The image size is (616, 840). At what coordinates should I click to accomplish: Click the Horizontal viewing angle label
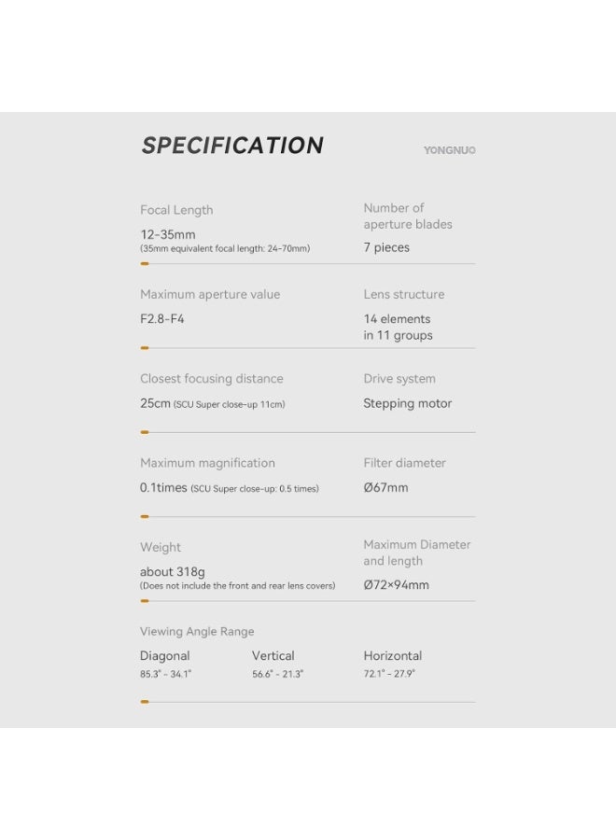392,656
